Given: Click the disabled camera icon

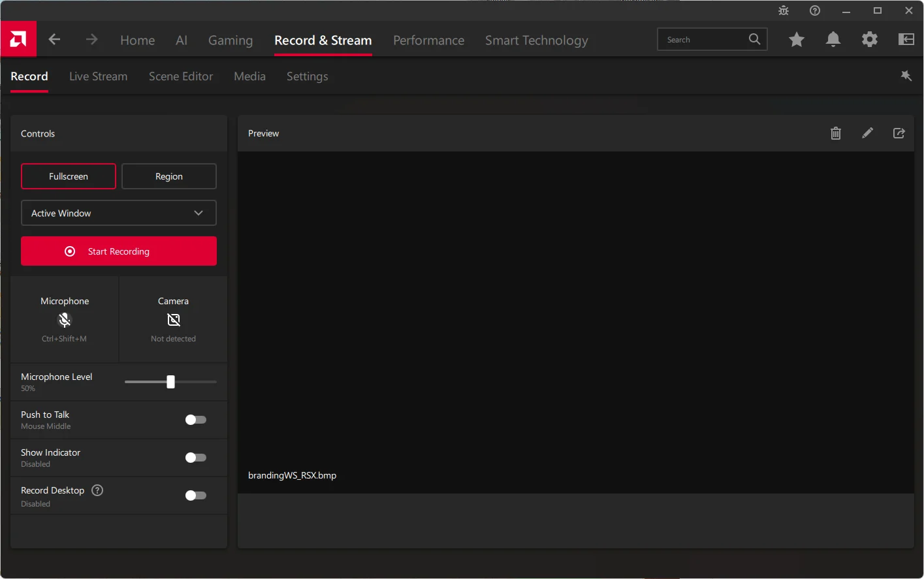Looking at the screenshot, I should 173,320.
